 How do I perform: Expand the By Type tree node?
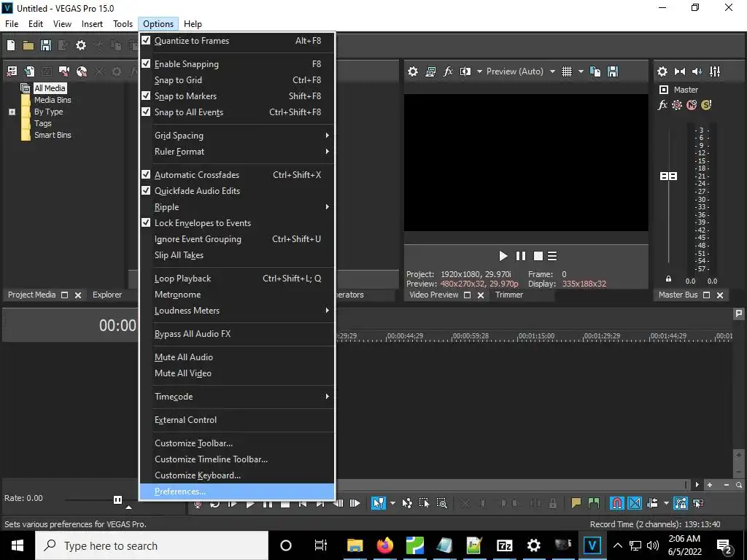click(x=12, y=112)
